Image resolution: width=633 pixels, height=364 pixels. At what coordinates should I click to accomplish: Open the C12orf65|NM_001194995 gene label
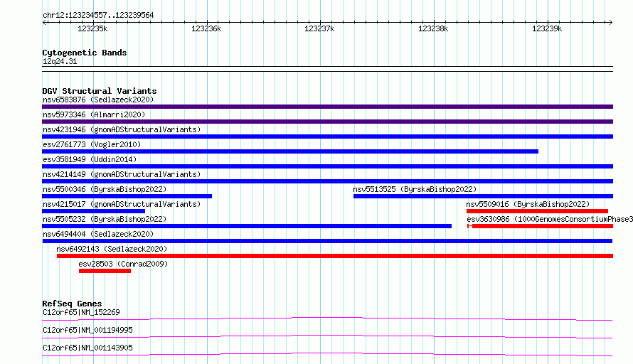(87, 330)
